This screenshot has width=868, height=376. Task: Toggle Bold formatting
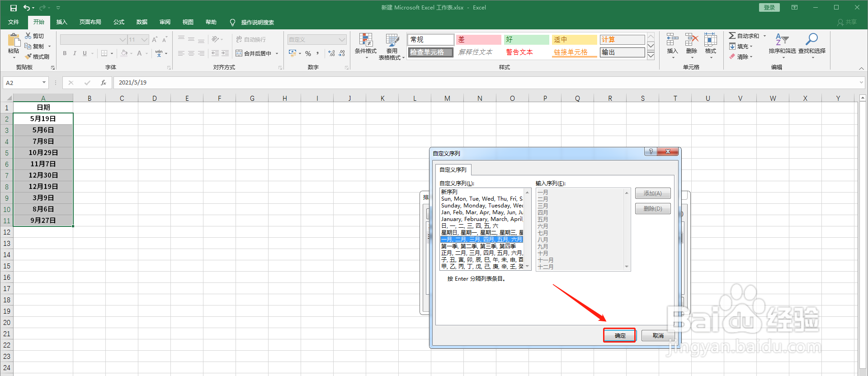[x=65, y=53]
